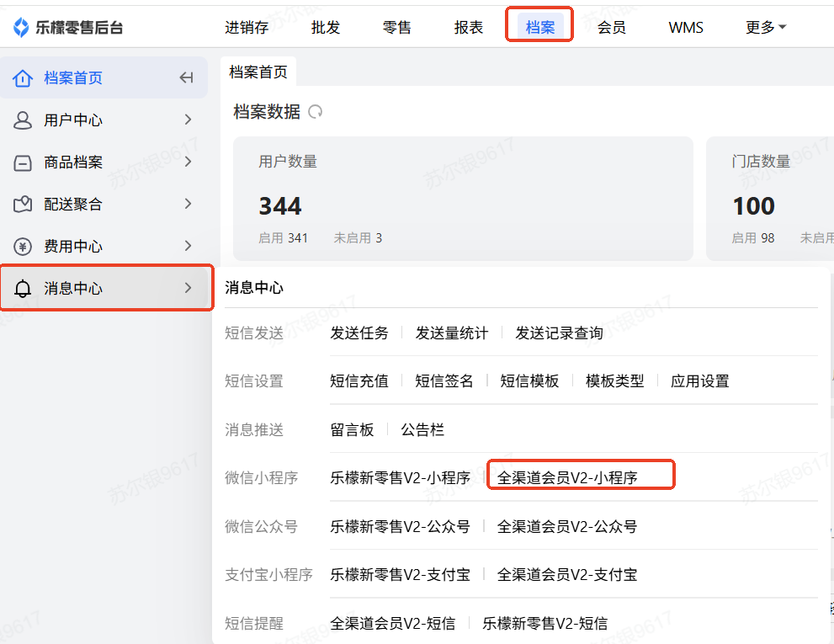Screen dimensions: 834x644
Task: Switch to the 档案首页 tab
Action: point(258,72)
